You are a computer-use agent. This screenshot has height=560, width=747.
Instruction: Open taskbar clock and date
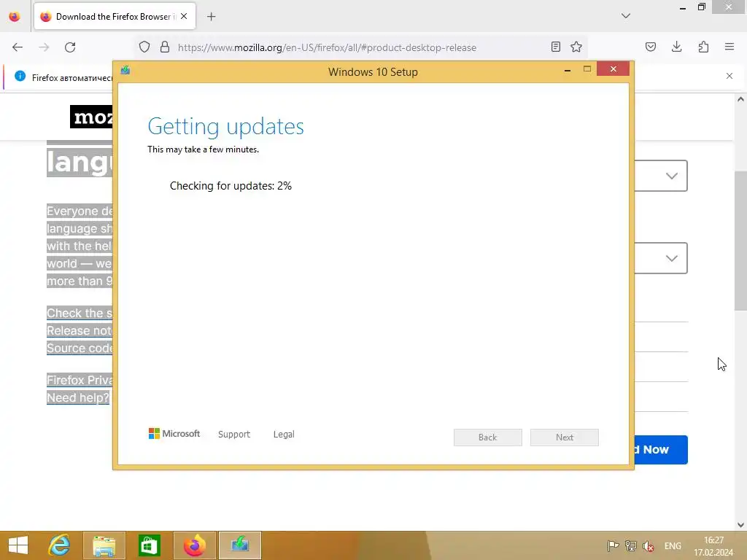coord(713,546)
